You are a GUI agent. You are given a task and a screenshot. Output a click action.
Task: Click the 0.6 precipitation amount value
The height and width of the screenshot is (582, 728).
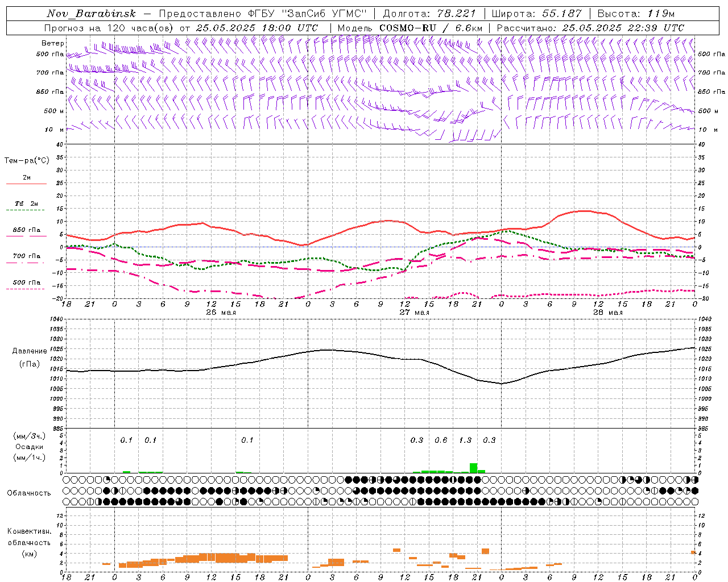pyautogui.click(x=441, y=440)
